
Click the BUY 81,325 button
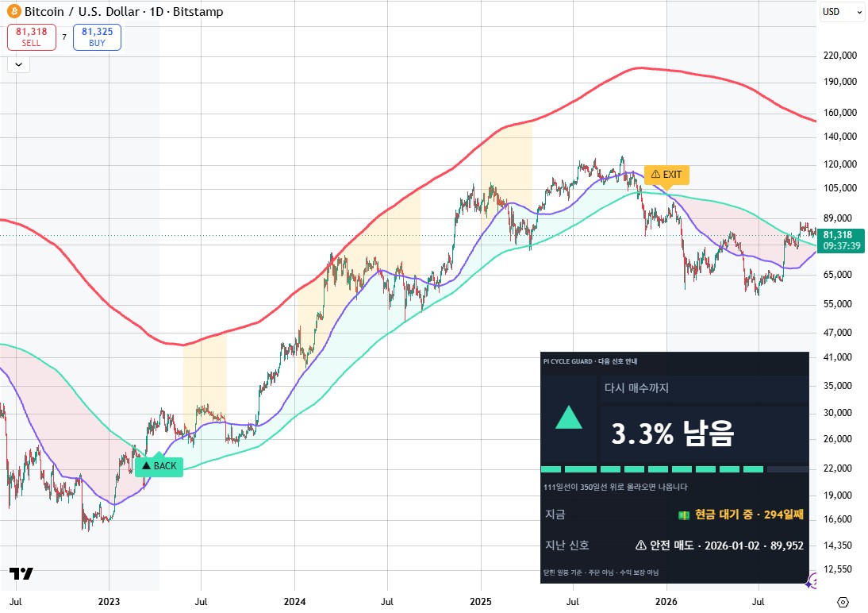point(97,37)
